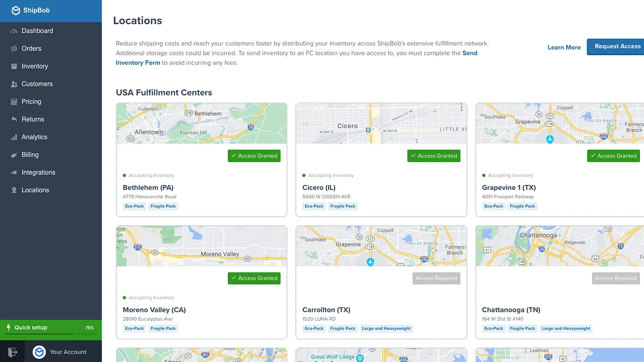Open the Locations menu item

tap(35, 190)
